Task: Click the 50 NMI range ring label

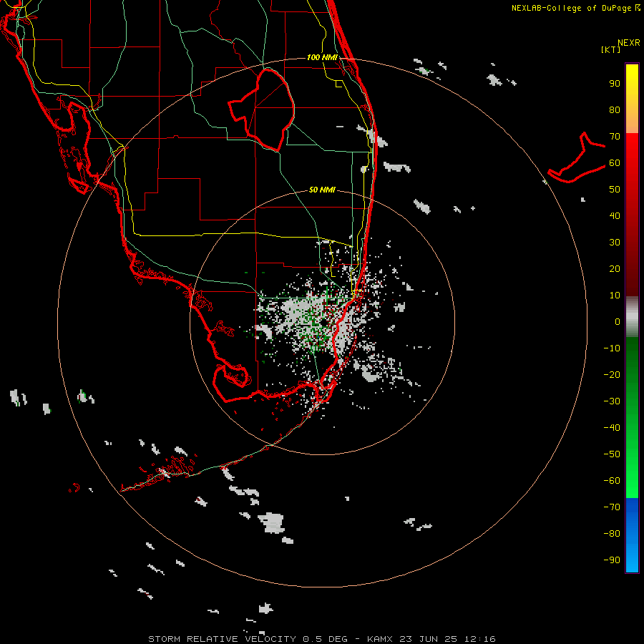Action: 322,190
